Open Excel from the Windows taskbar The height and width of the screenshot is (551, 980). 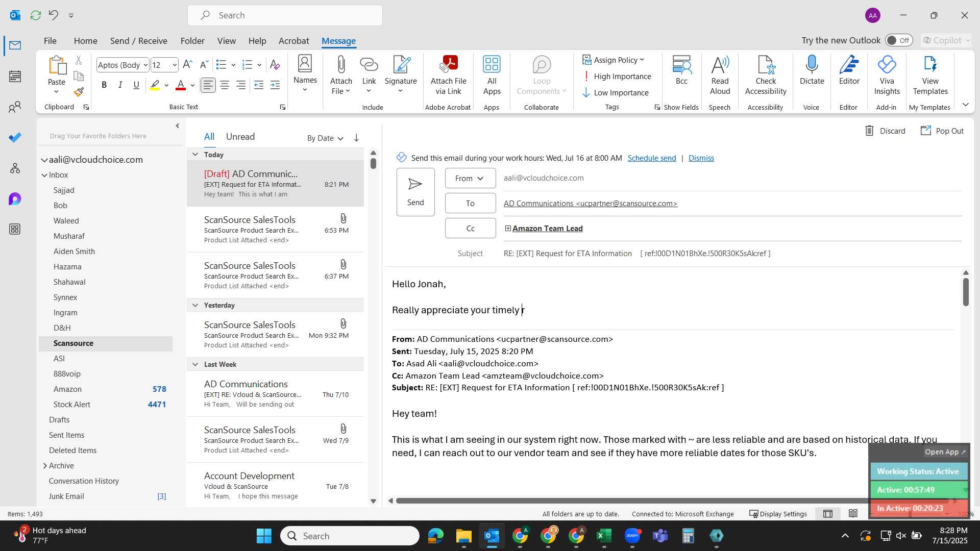click(604, 536)
